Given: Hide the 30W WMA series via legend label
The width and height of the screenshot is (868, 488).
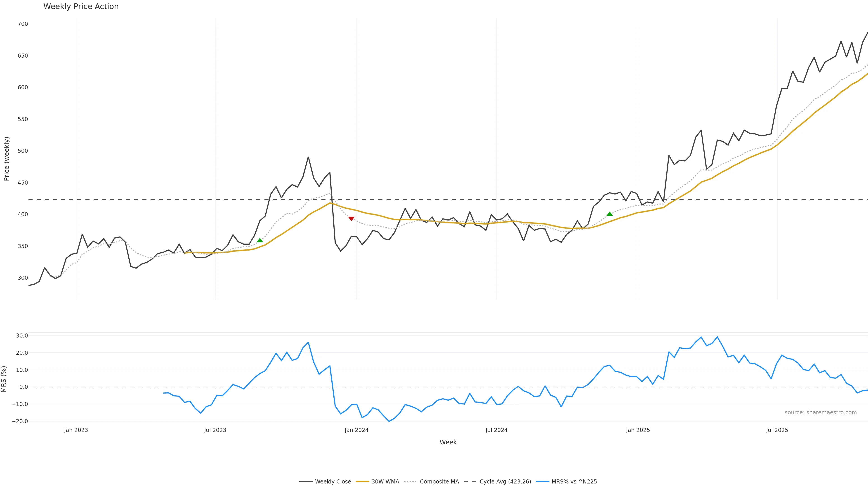Looking at the screenshot, I should tap(385, 482).
